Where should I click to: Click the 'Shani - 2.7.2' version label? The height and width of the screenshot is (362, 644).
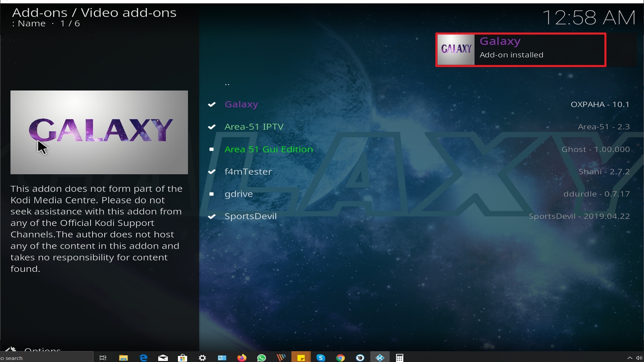604,172
